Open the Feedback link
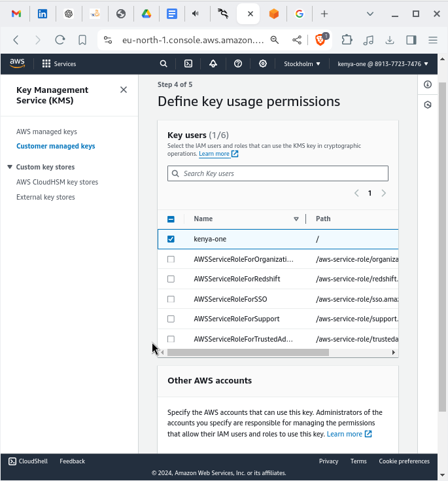Screen dimensions: 448x481 point(72,461)
